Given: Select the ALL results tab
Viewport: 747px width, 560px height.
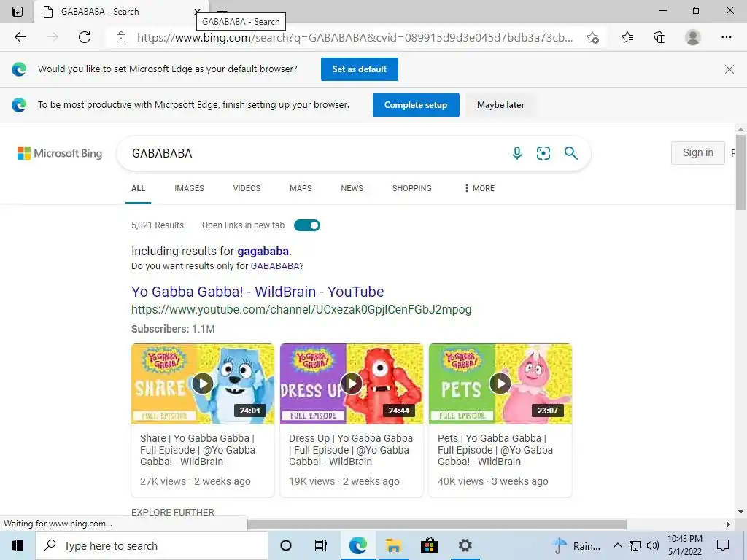Looking at the screenshot, I should pos(138,189).
